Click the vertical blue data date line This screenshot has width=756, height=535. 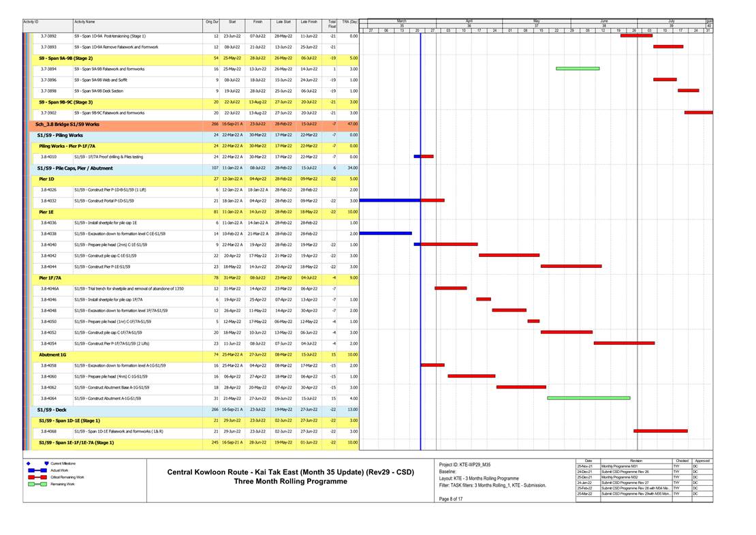(x=420, y=307)
